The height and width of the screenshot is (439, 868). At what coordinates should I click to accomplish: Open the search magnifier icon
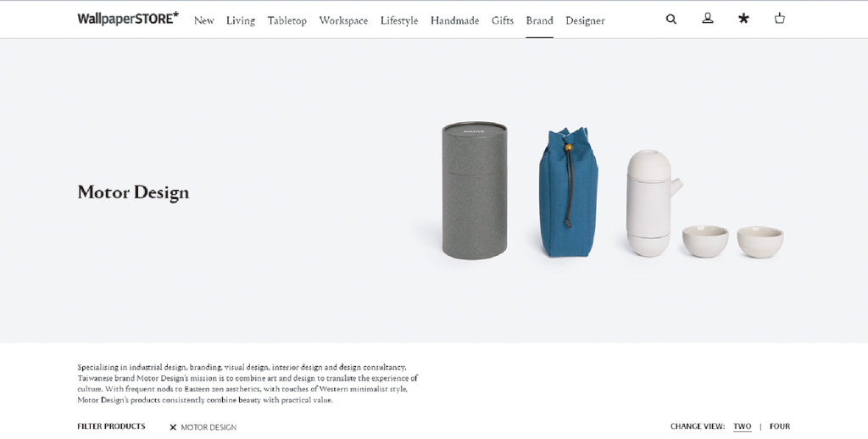[x=671, y=19]
